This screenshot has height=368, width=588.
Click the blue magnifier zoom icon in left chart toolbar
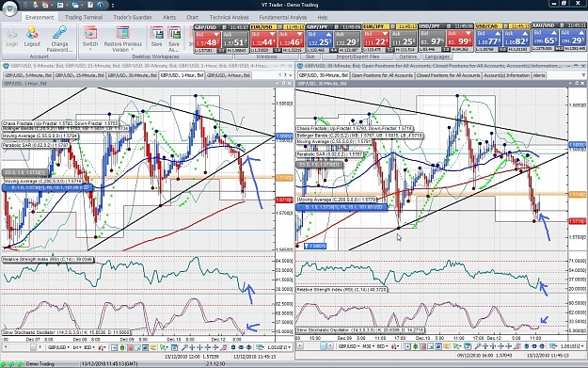coord(184,347)
